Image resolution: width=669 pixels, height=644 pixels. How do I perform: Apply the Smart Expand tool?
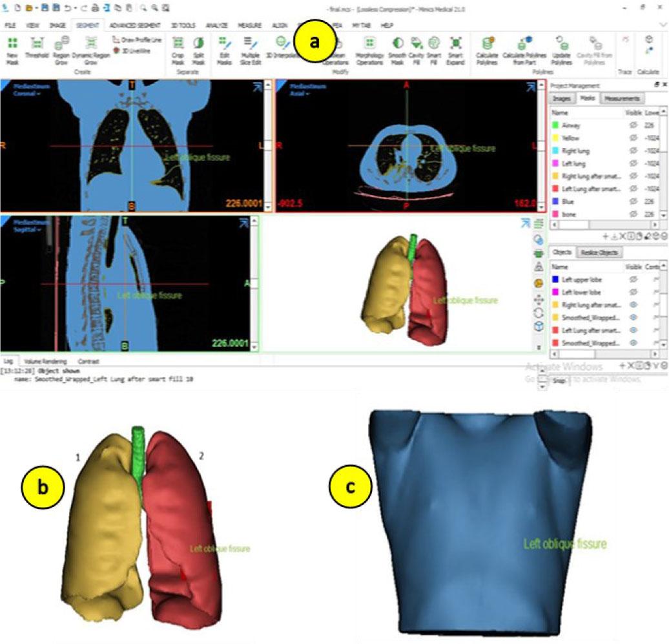pyautogui.click(x=456, y=47)
